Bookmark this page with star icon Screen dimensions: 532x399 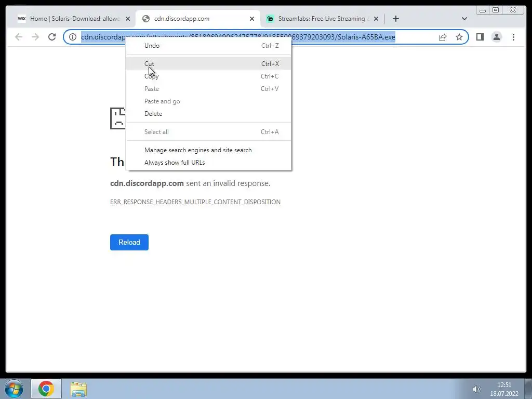(459, 37)
